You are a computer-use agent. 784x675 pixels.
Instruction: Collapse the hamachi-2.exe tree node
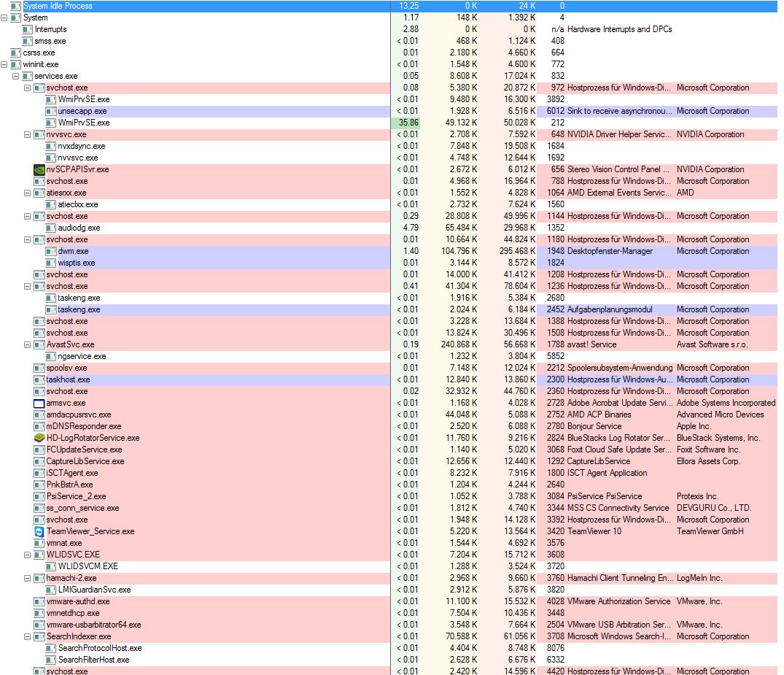pyautogui.click(x=28, y=578)
